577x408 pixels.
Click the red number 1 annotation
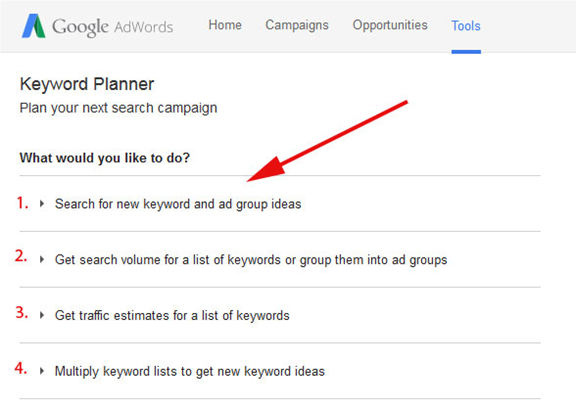[22, 203]
